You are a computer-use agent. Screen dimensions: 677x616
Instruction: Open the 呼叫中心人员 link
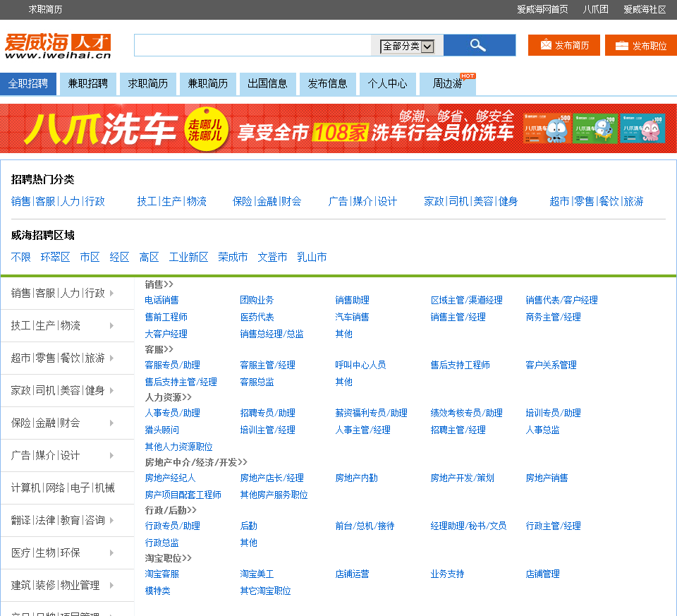(x=360, y=365)
